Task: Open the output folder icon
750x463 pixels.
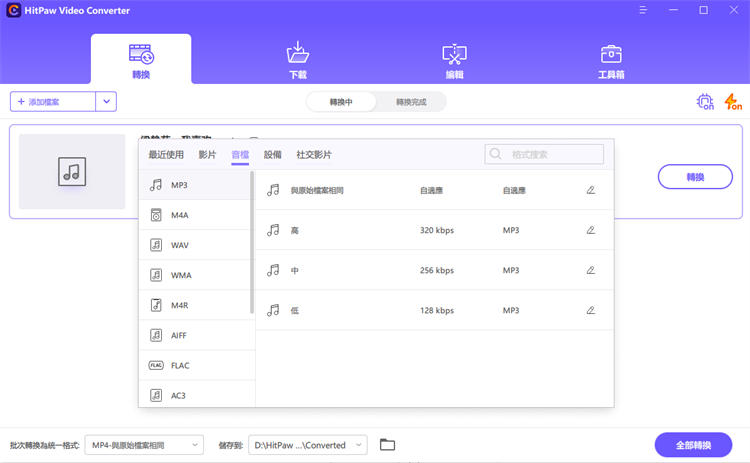Action: coord(387,445)
